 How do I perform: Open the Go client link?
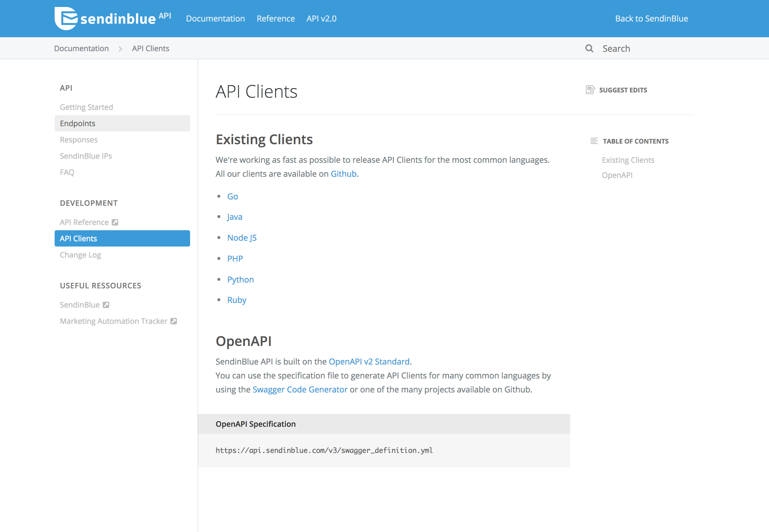click(x=232, y=196)
